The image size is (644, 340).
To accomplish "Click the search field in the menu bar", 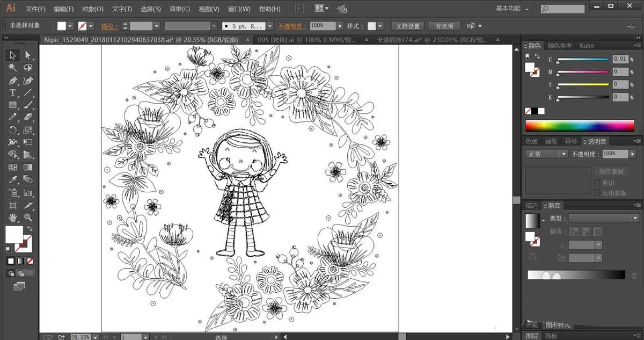I will click(562, 9).
